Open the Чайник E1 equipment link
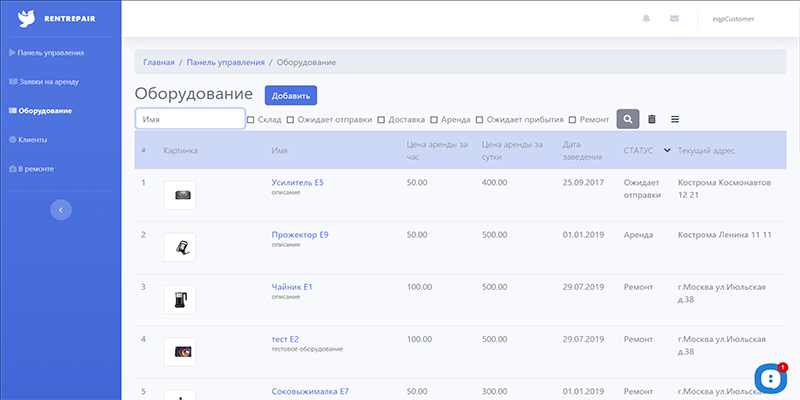The height and width of the screenshot is (400, 800). (x=292, y=287)
